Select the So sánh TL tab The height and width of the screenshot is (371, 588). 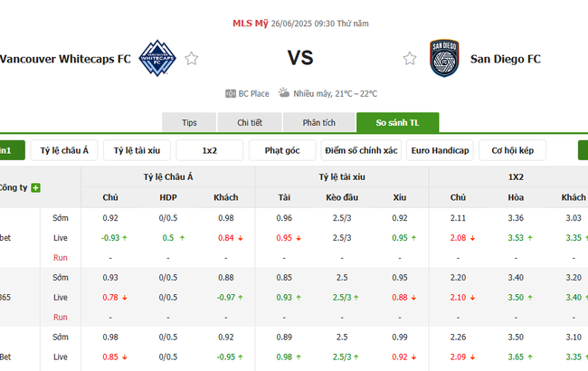397,123
